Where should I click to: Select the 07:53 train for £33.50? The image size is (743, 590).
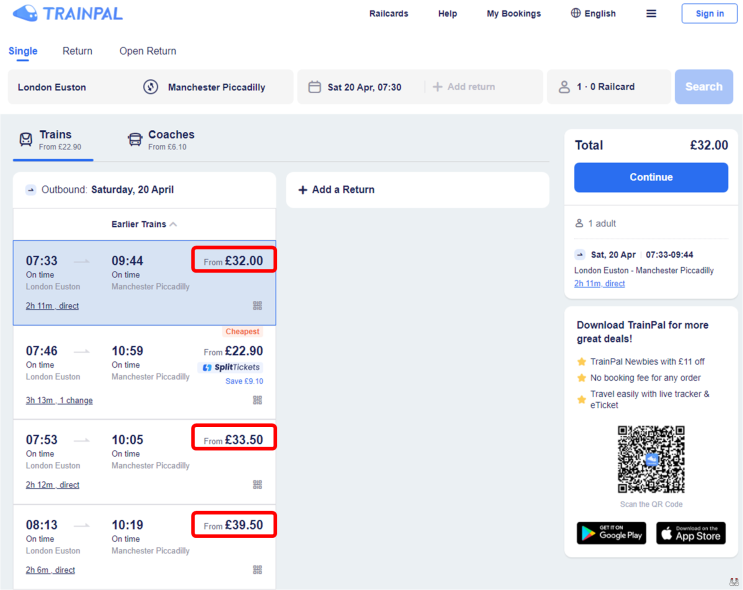coord(145,462)
